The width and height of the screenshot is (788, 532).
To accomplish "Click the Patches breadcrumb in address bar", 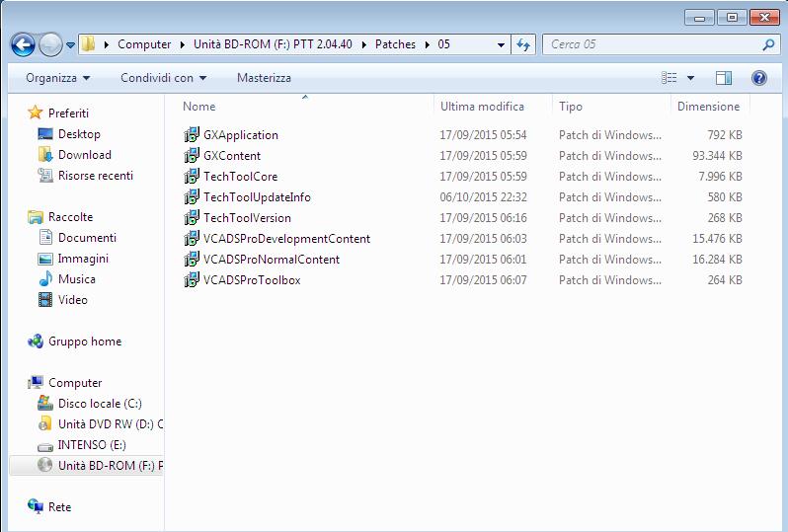I will pyautogui.click(x=395, y=44).
